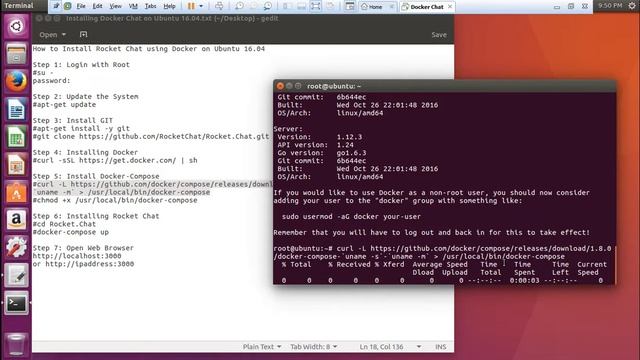640x360 pixels.
Task: Launch Firefox from the dock
Action: tap(16, 81)
